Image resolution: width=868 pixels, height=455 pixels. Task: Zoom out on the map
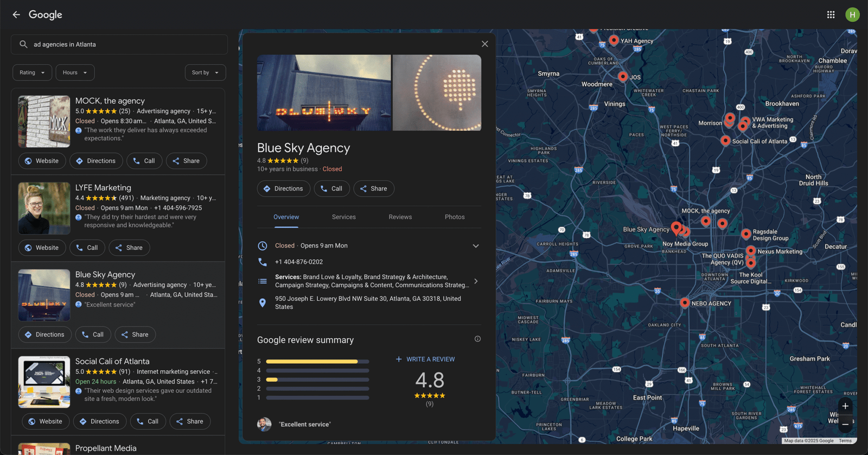pos(845,424)
